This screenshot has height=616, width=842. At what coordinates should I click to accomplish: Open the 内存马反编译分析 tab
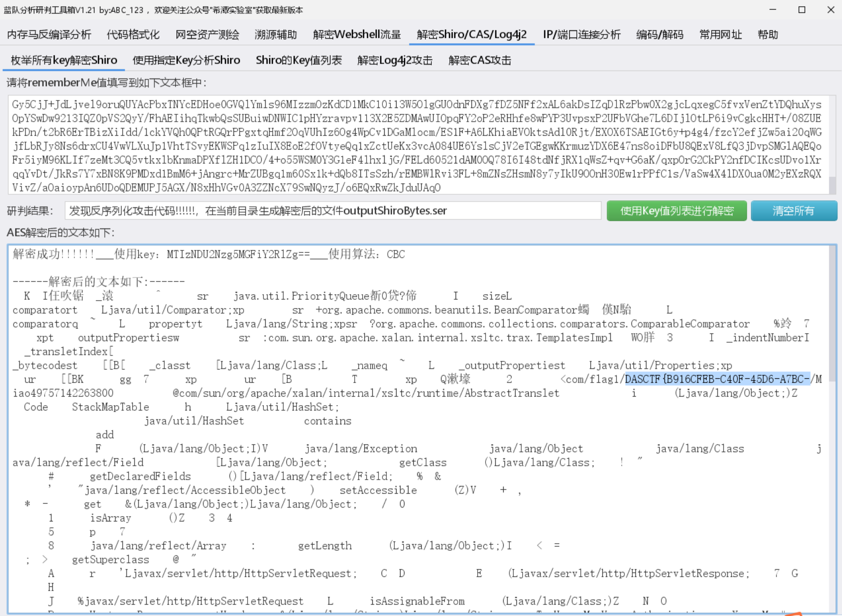tap(49, 35)
